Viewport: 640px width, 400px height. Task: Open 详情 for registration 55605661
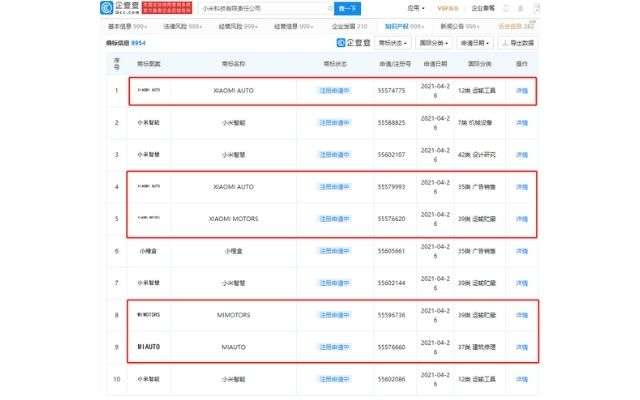pyautogui.click(x=522, y=251)
